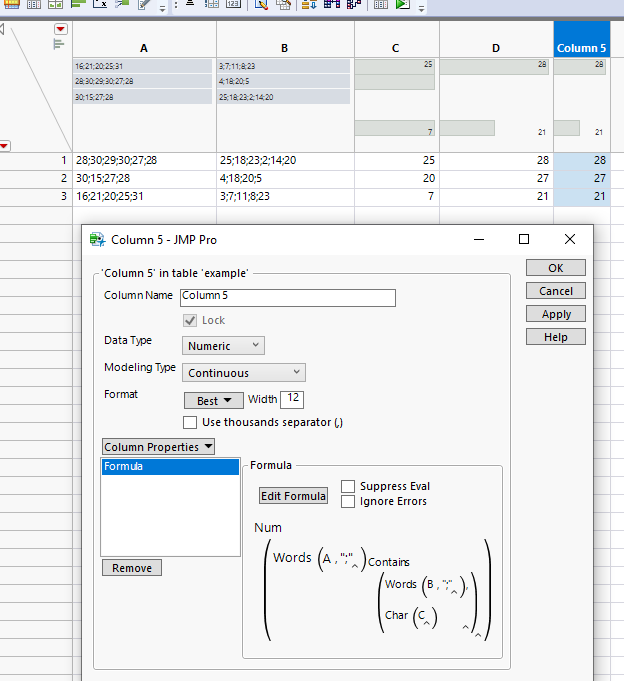The width and height of the screenshot is (624, 681).
Task: Click Char(C) in the formula display
Action: [x=411, y=616]
